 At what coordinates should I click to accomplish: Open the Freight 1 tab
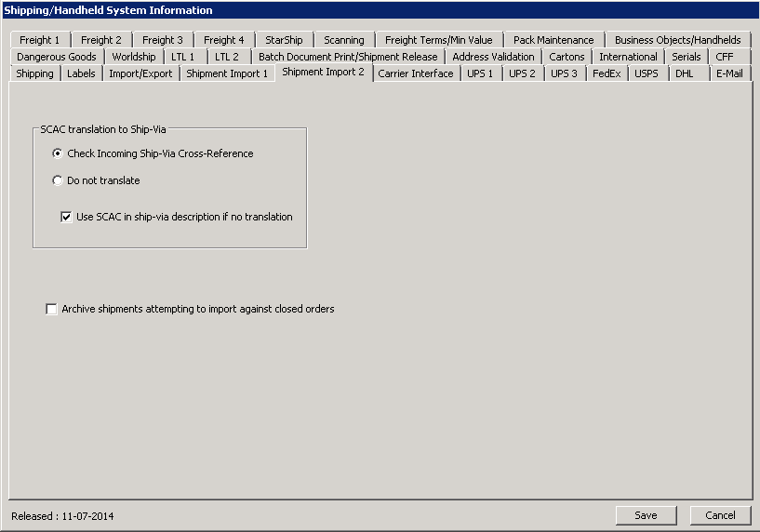click(x=39, y=40)
